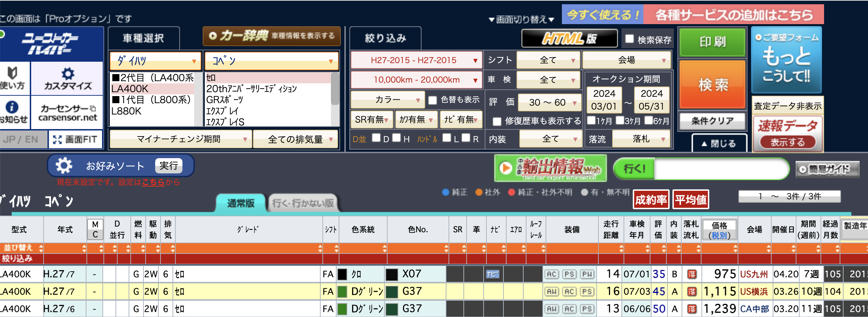The image size is (868, 317).
Task: Tick the 1ヶ月 period checkbox
Action: click(x=591, y=120)
